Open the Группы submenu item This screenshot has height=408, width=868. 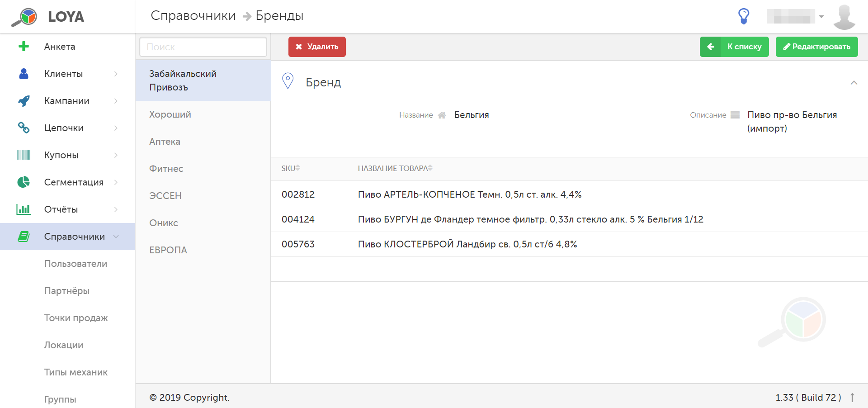coord(60,399)
